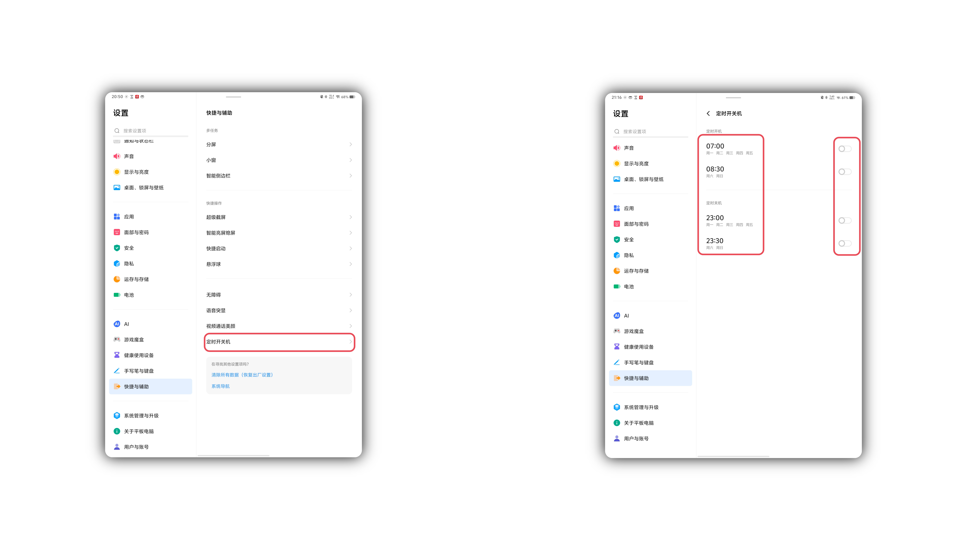Image resolution: width=980 pixels, height=551 pixels.
Task: Open 系统管理与升级 in right tablet sidebar
Action: tap(651, 407)
